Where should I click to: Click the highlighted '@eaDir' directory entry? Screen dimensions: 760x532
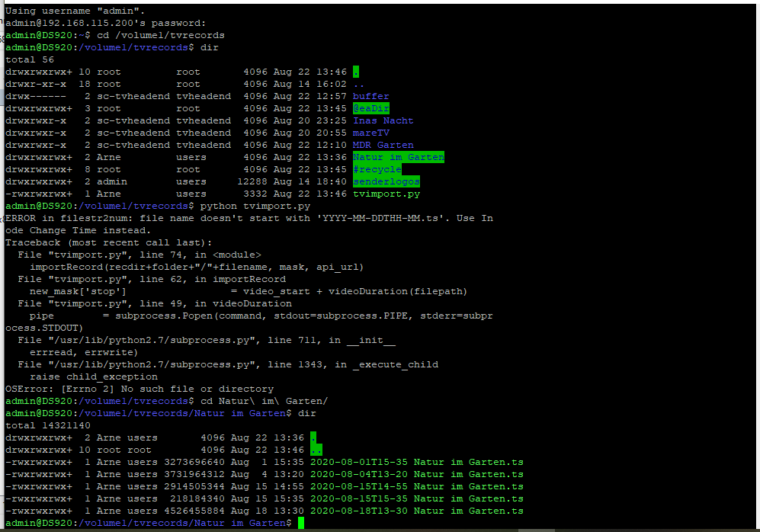tap(370, 108)
